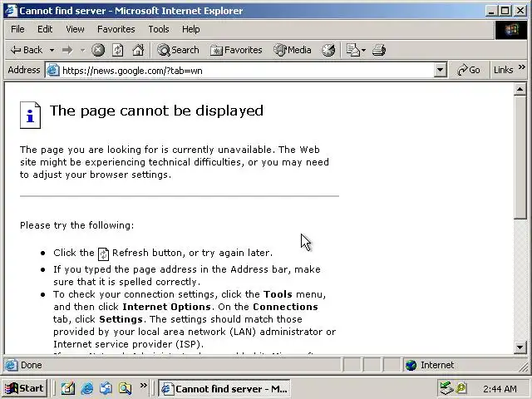Click the address bar URL field

click(x=247, y=71)
